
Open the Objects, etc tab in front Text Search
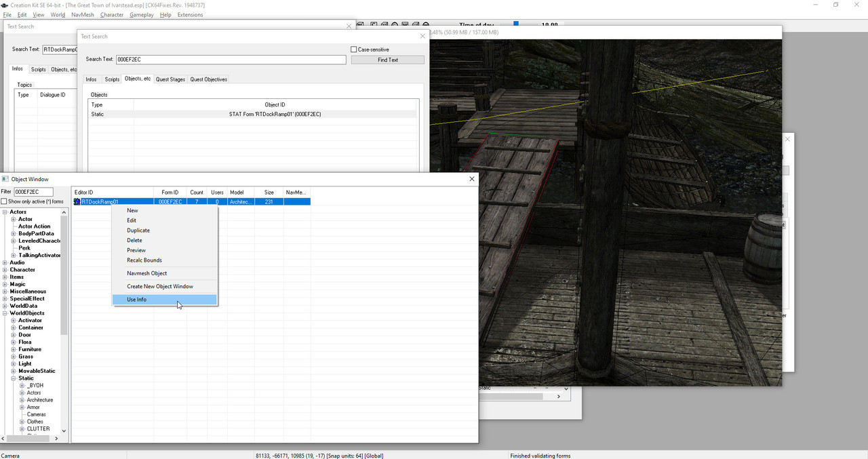click(138, 79)
